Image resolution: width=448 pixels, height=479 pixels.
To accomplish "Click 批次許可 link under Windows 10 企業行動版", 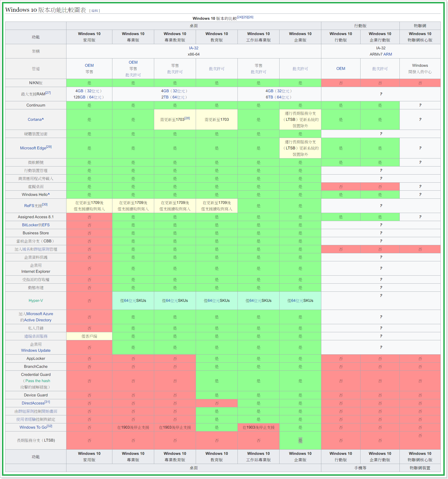I will pos(380,69).
